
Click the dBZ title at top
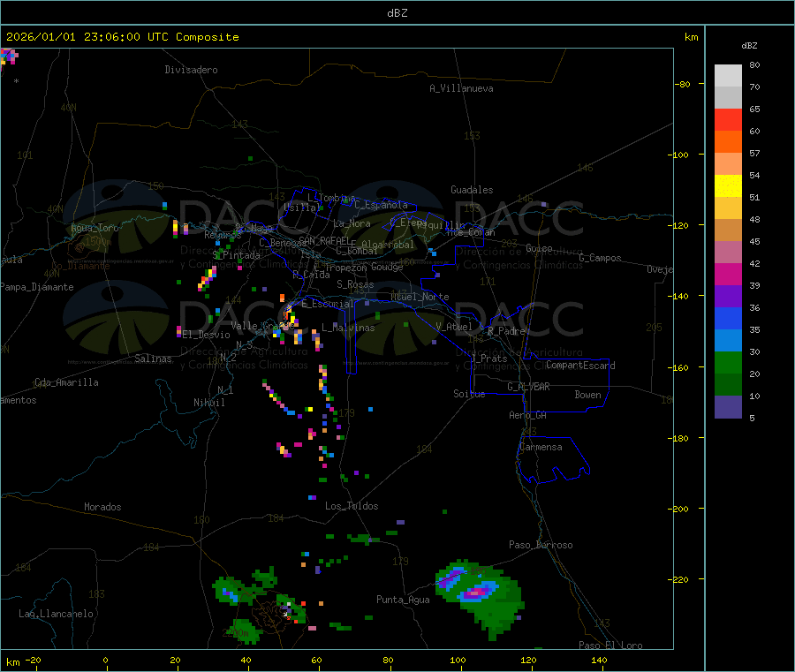click(397, 13)
